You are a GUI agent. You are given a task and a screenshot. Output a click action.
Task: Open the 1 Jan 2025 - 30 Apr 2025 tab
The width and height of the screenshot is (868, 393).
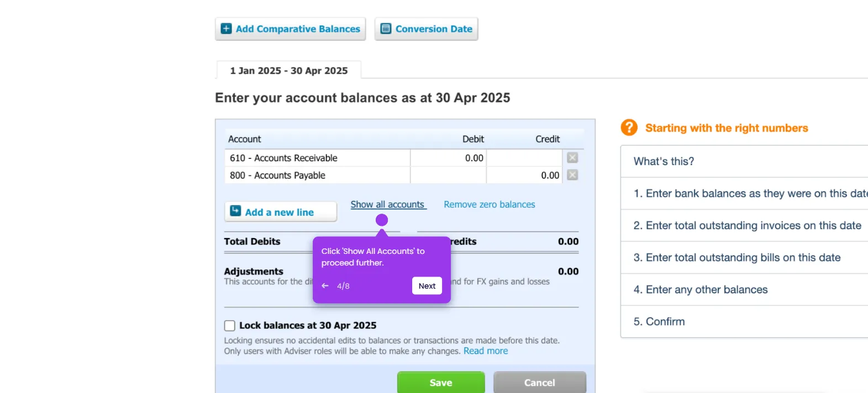[289, 71]
